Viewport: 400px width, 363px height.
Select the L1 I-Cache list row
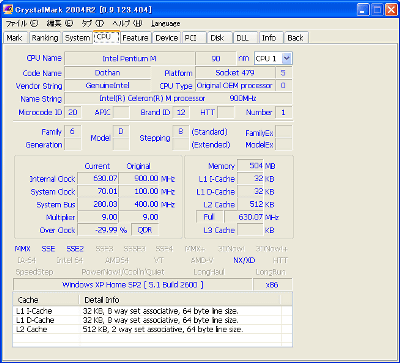click(x=152, y=311)
